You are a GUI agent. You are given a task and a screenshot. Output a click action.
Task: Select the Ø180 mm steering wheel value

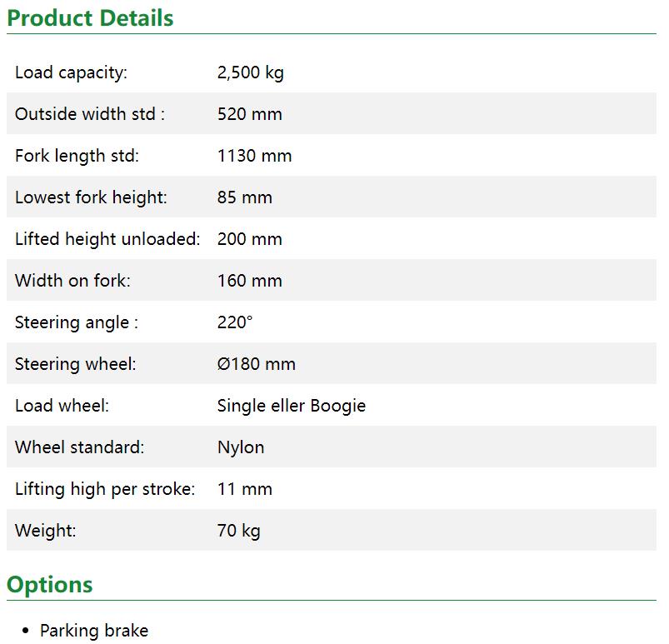tap(256, 364)
